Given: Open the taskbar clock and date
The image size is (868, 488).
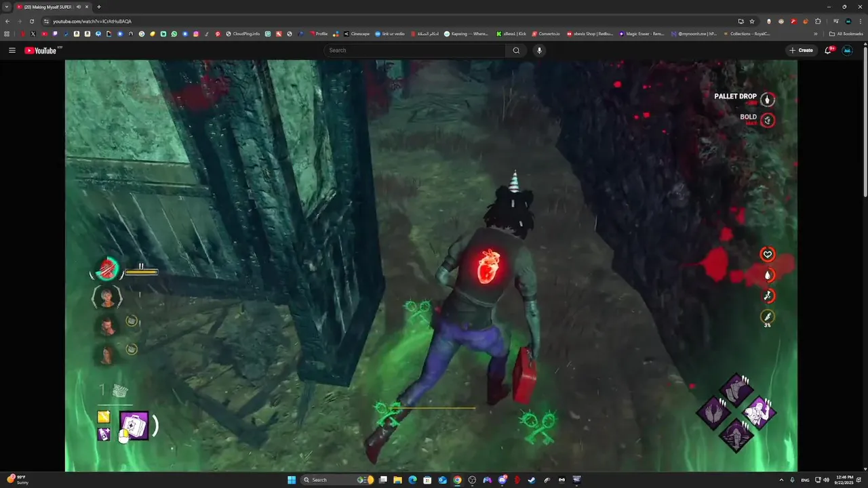Looking at the screenshot, I should click(844, 480).
